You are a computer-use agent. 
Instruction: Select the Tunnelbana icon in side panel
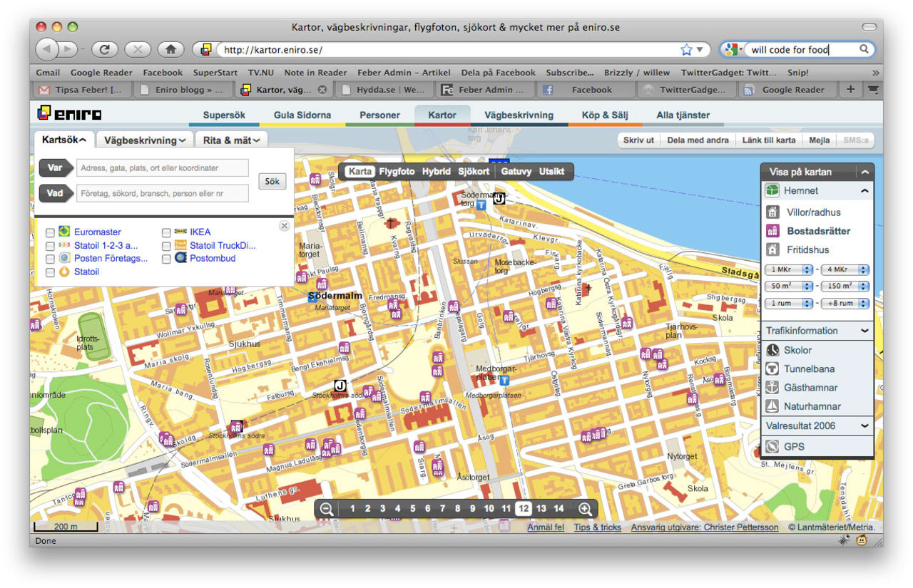772,369
